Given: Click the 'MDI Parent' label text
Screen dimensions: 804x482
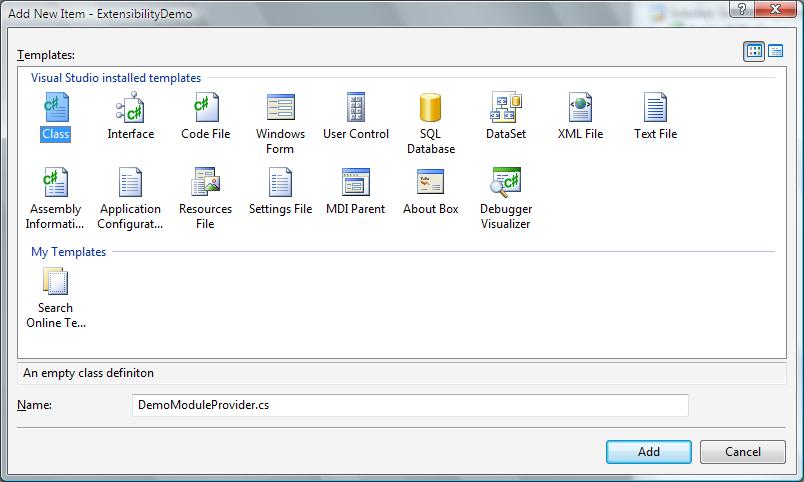Looking at the screenshot, I should 355,209.
